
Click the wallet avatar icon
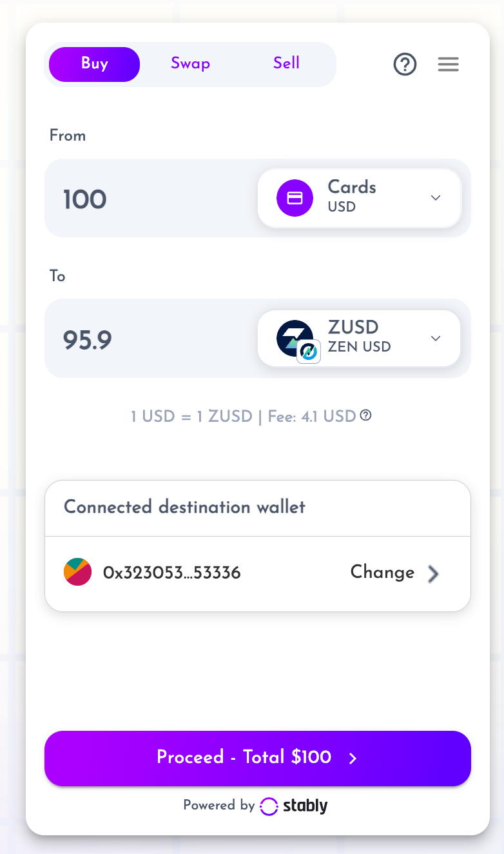77,572
